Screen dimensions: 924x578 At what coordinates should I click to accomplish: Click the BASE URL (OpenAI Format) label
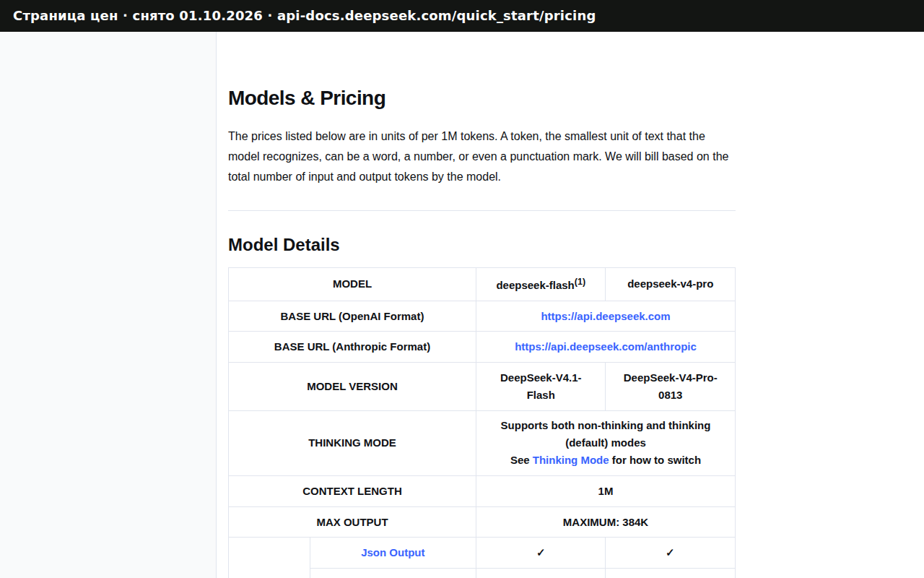(352, 316)
